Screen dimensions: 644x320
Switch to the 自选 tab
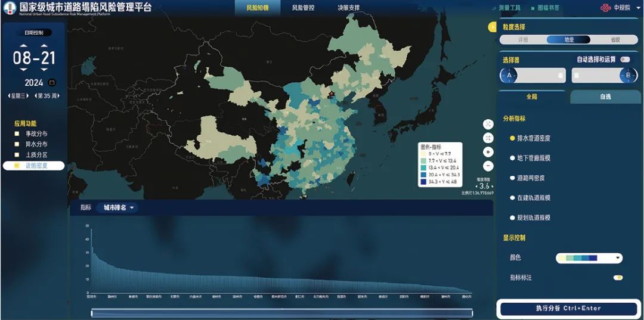point(605,97)
